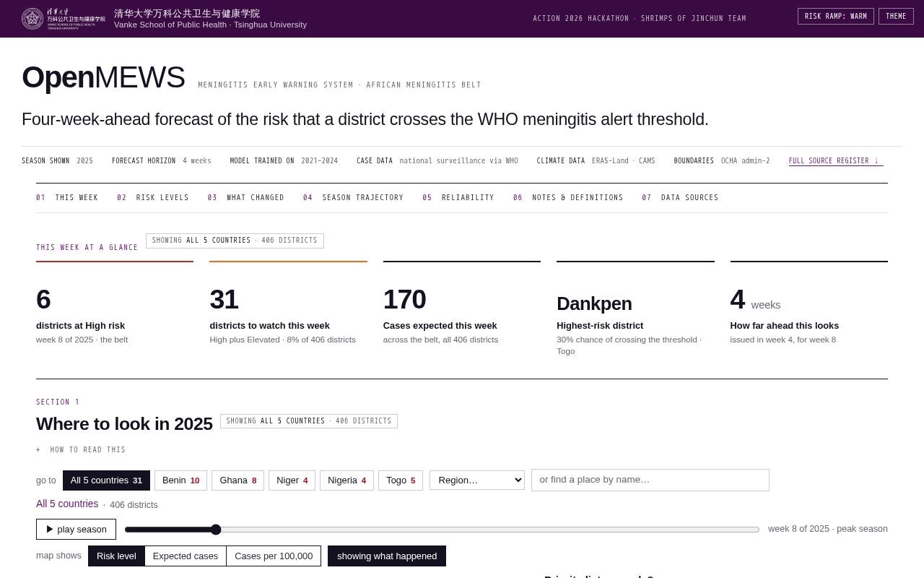The height and width of the screenshot is (578, 924).
Task: Filter to Benin districts
Action: point(180,480)
